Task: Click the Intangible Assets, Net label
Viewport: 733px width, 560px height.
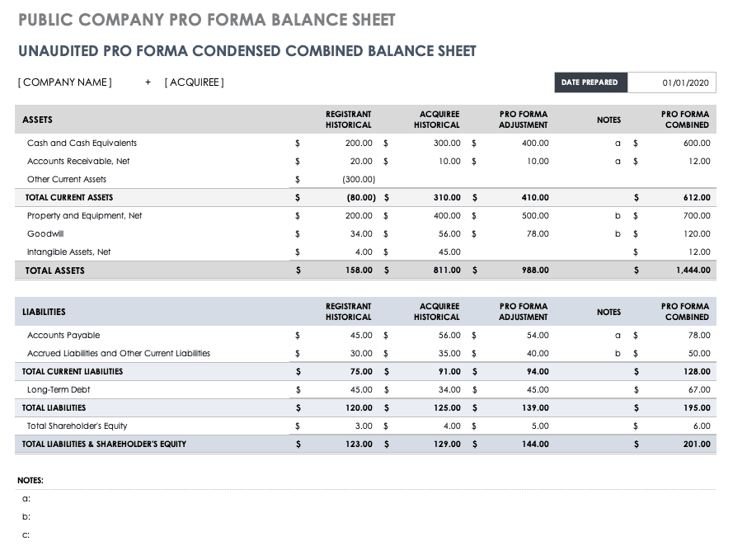Action: point(69,252)
